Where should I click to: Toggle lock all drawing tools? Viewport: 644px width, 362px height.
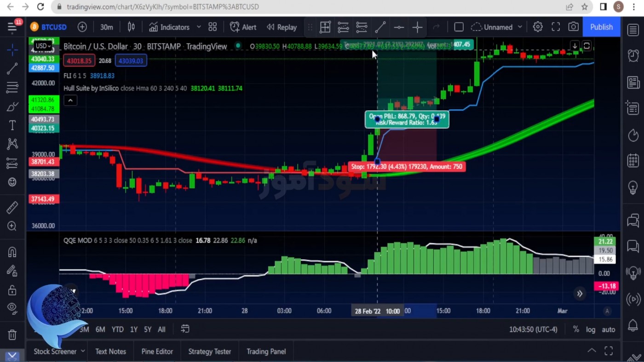click(12, 290)
